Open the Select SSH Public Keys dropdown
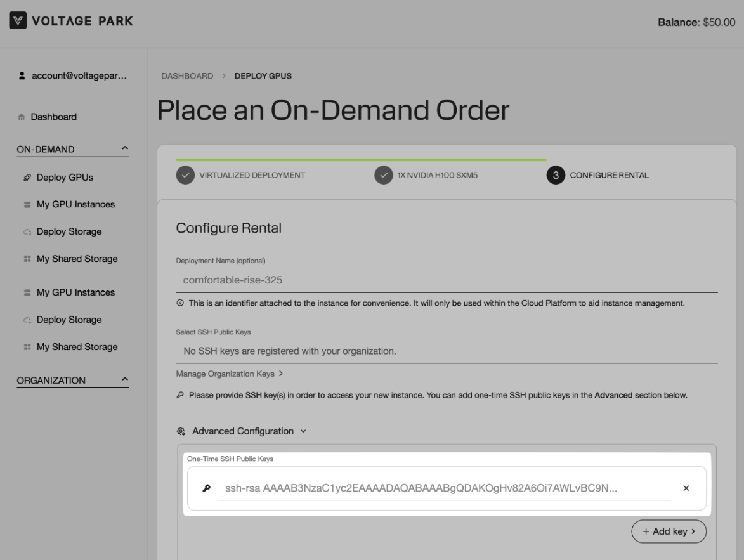Image resolution: width=744 pixels, height=560 pixels. (x=447, y=351)
